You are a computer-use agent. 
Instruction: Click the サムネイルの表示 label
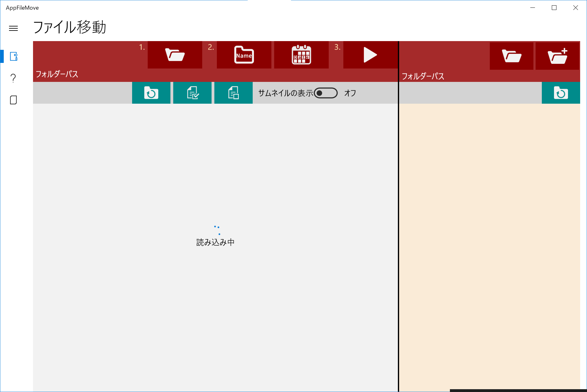[286, 93]
